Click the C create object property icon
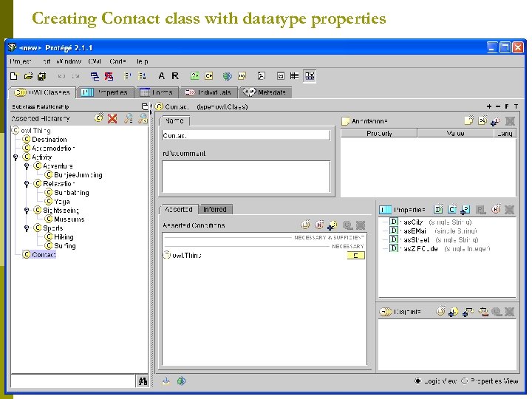Viewport: 532px width, 399px height. pos(452,209)
